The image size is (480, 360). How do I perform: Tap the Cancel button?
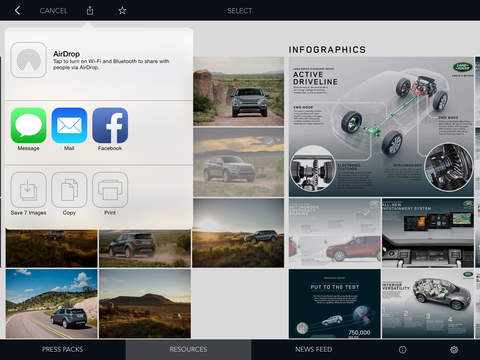click(54, 11)
